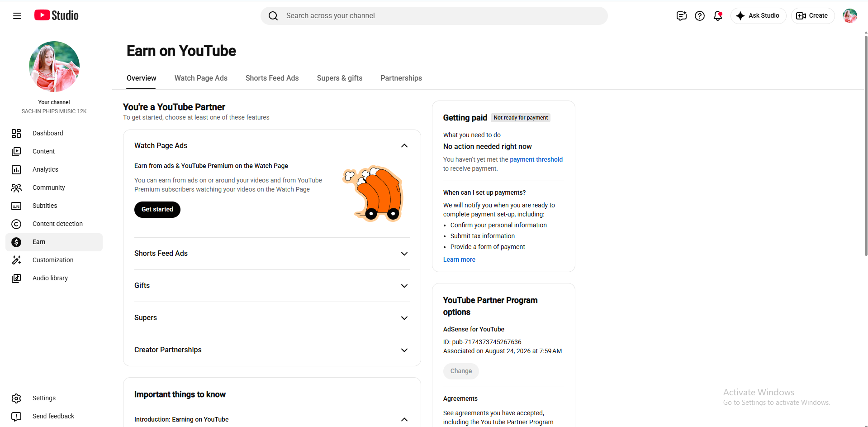Click Send feedback in the sidebar
Viewport: 868px width, 427px height.
[54, 416]
